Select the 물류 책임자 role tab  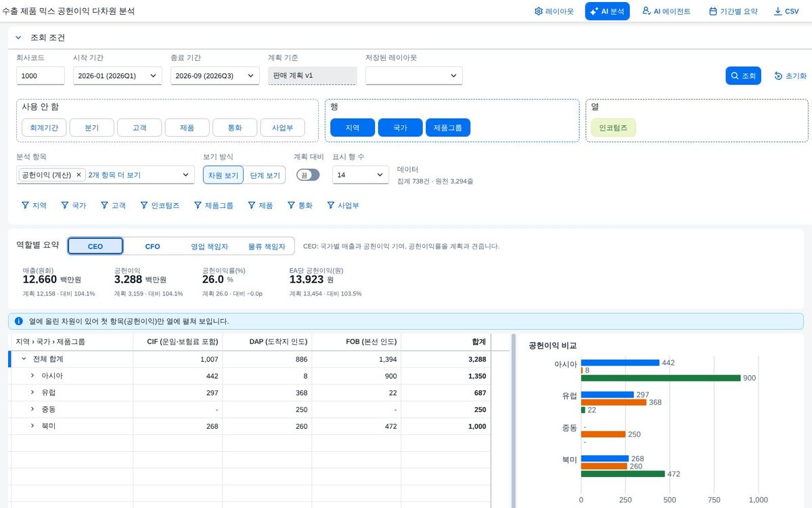267,246
